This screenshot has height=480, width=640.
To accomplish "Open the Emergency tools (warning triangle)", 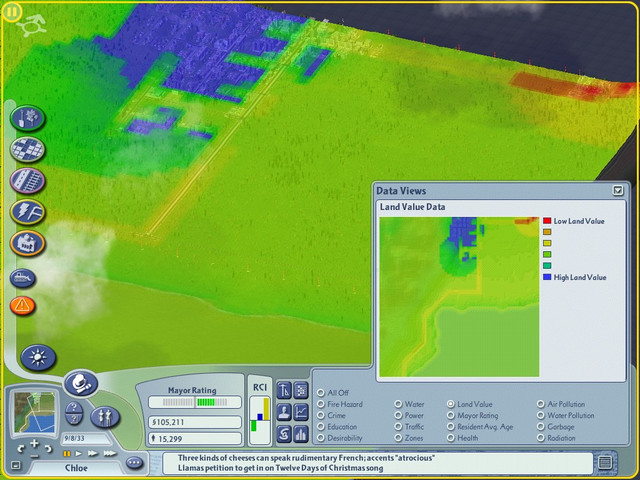I will pyautogui.click(x=23, y=305).
